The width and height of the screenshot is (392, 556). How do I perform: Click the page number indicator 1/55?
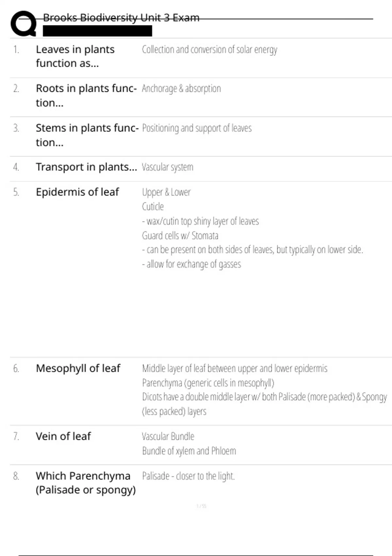coord(201,506)
